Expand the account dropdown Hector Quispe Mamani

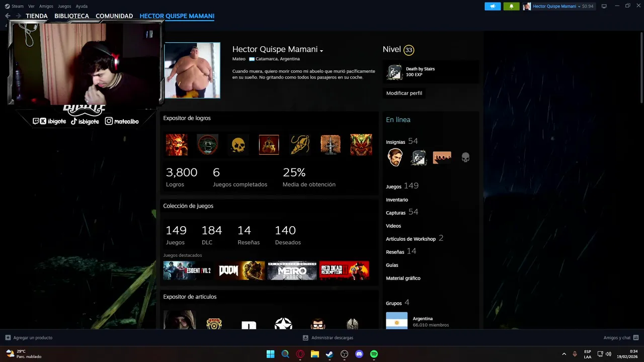(558, 6)
